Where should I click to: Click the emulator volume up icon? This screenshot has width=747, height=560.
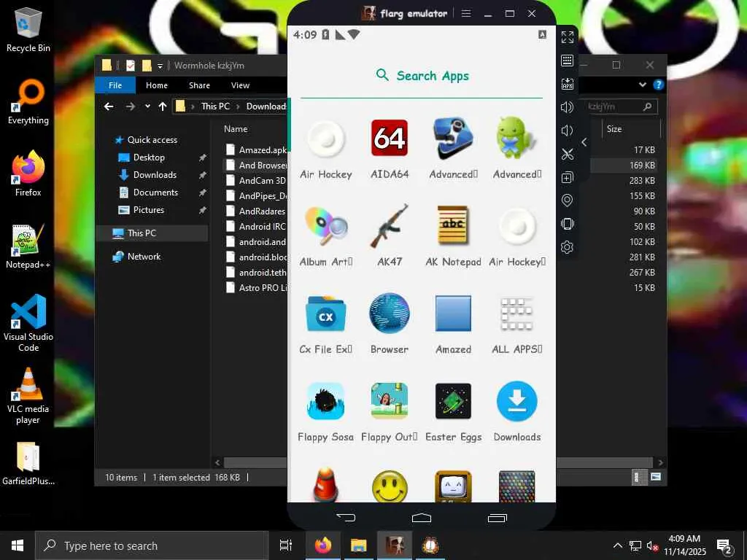567,107
